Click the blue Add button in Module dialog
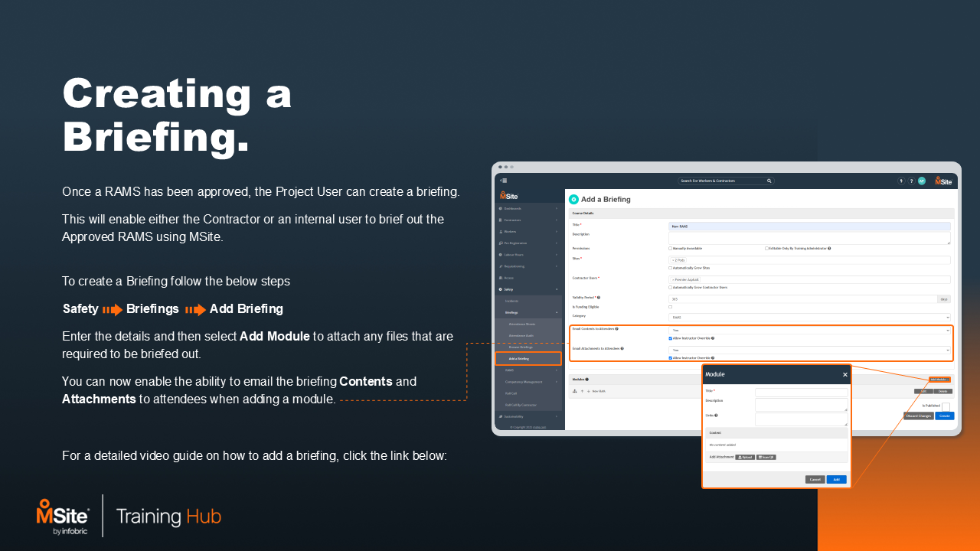Image resolution: width=980 pixels, height=551 pixels. point(836,479)
